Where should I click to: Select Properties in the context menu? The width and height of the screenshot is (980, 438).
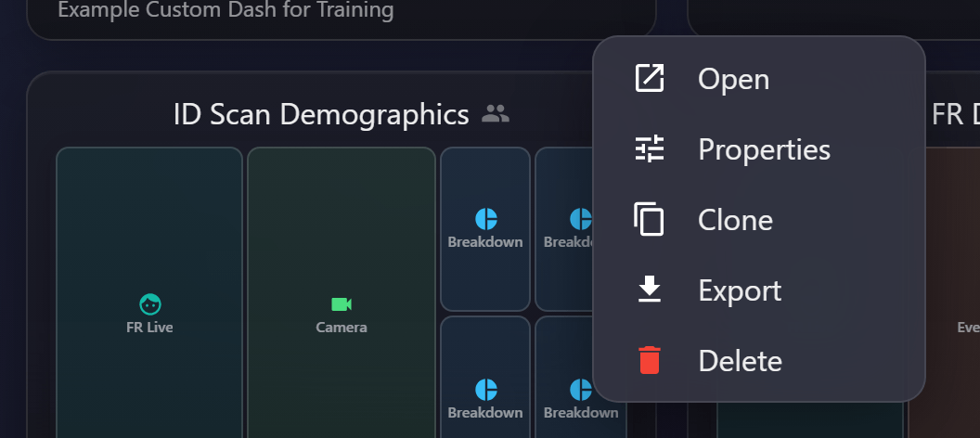[x=759, y=149]
